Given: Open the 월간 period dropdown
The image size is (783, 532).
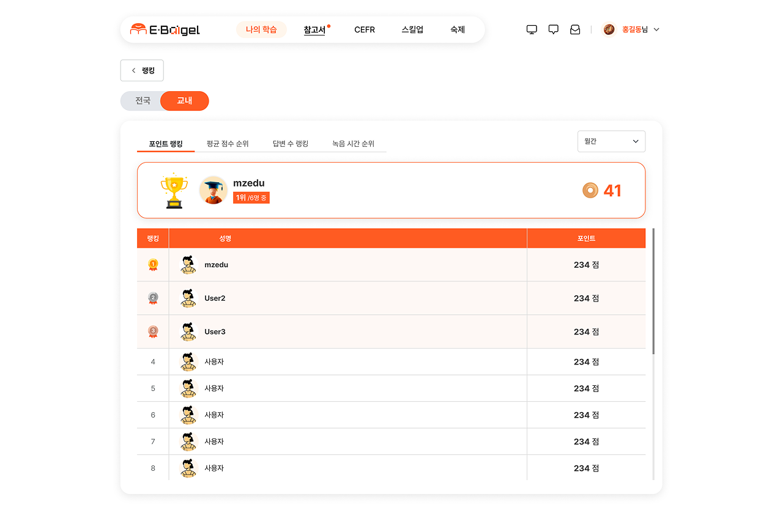Looking at the screenshot, I should click(611, 141).
